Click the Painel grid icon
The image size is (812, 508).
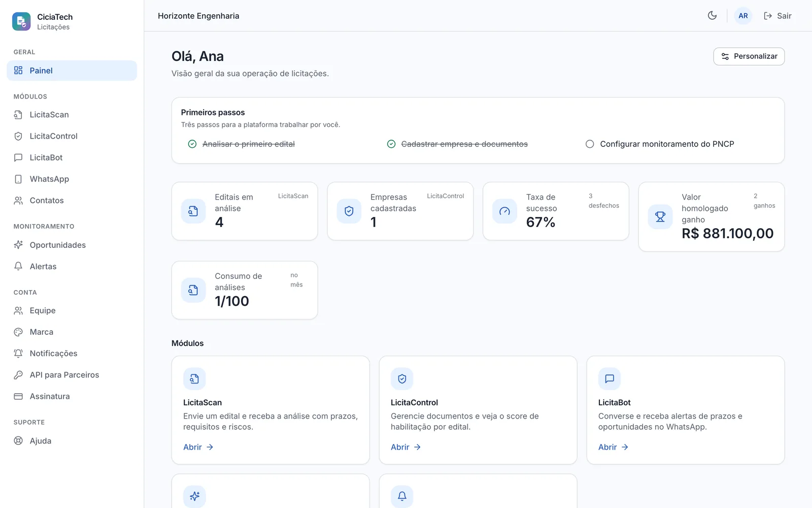18,71
